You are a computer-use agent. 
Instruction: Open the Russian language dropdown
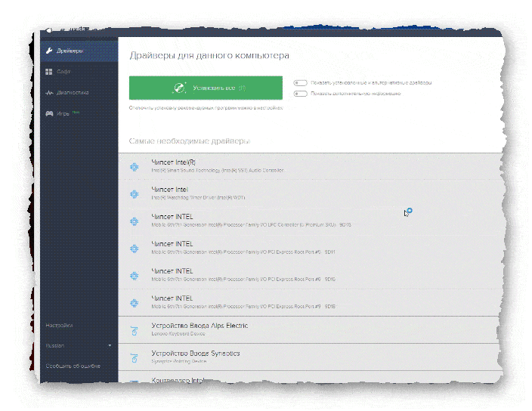[79, 345]
